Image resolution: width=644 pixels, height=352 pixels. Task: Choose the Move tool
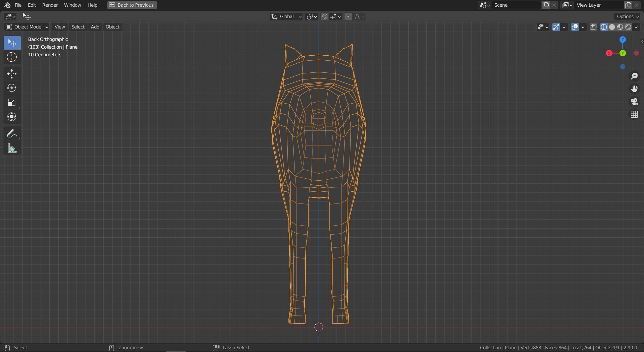point(12,74)
